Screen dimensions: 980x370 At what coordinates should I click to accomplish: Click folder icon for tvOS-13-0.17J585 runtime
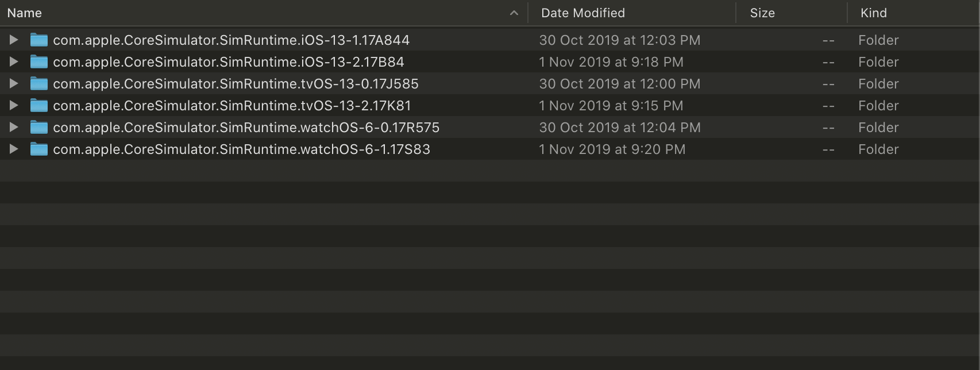(x=38, y=84)
